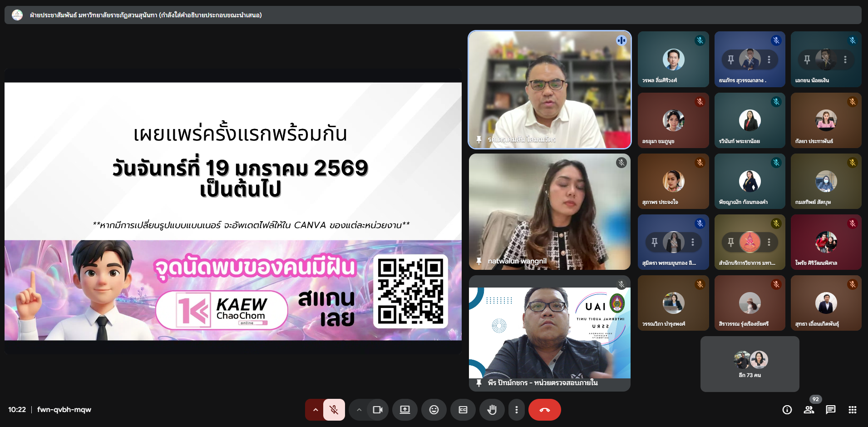868x427 pixels.
Task: Leave the call with red hang-up button
Action: pos(544,410)
